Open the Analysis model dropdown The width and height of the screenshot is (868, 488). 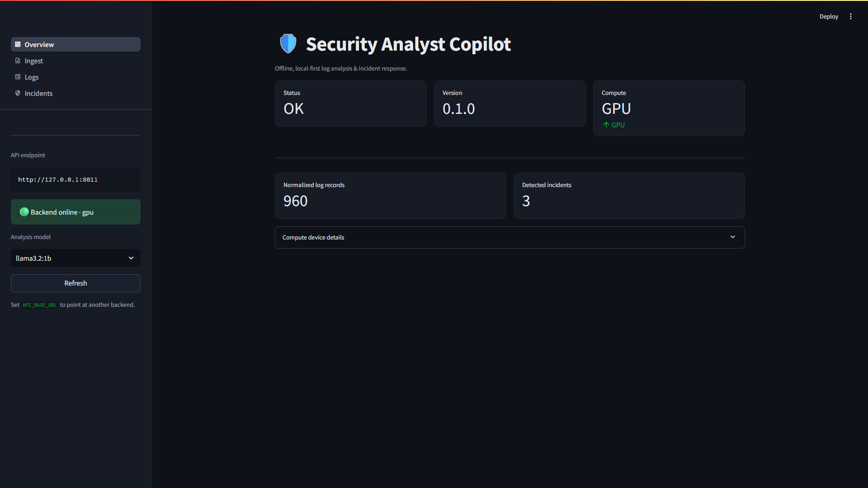[75, 258]
